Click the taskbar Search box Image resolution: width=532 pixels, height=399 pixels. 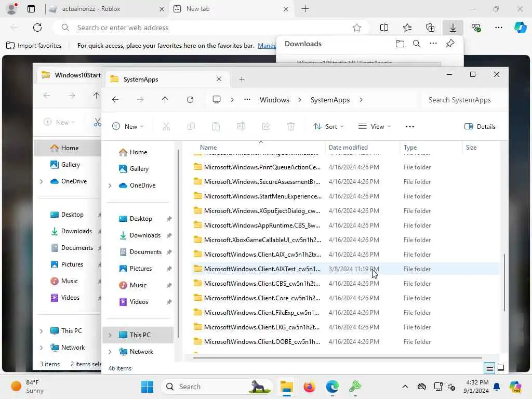217,387
